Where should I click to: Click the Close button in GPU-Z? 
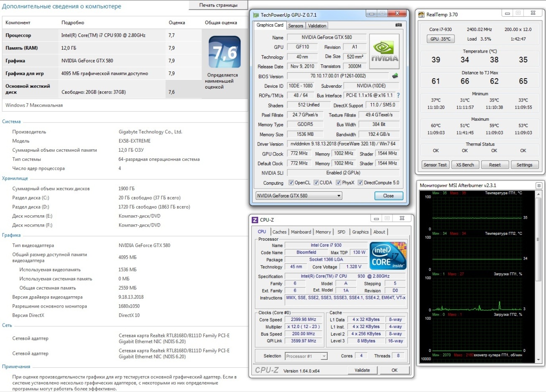(x=388, y=196)
